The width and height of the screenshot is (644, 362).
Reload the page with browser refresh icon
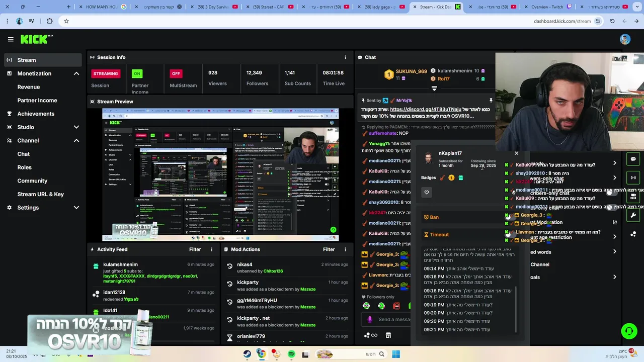(612, 21)
